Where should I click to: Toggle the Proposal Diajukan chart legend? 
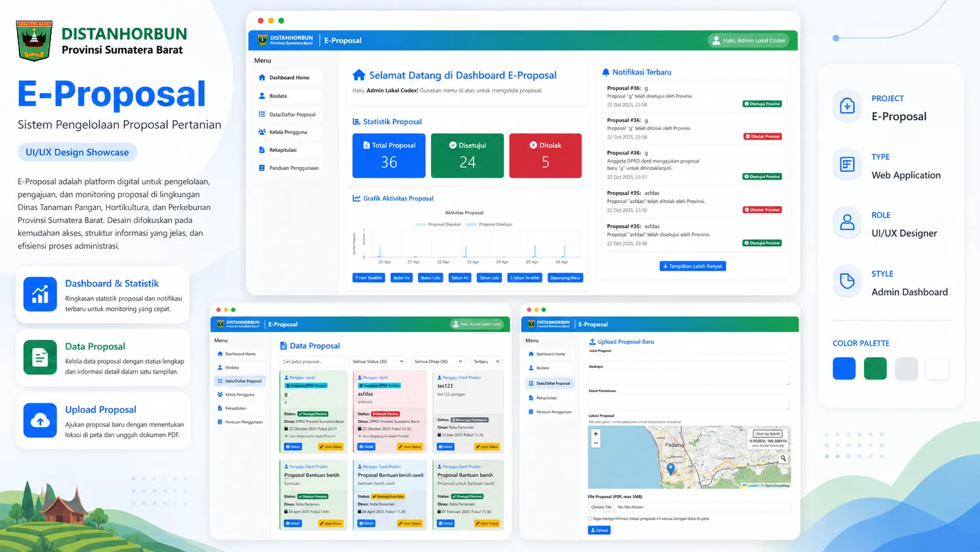[x=438, y=224]
